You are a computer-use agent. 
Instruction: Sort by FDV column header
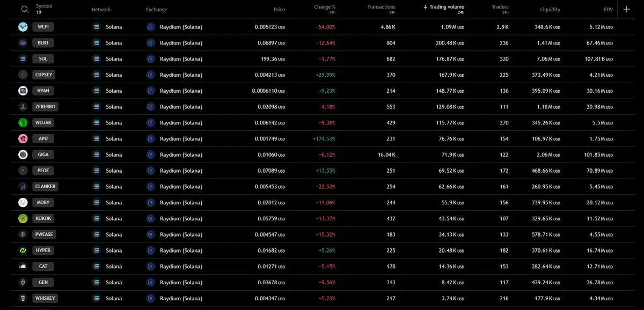[609, 10]
